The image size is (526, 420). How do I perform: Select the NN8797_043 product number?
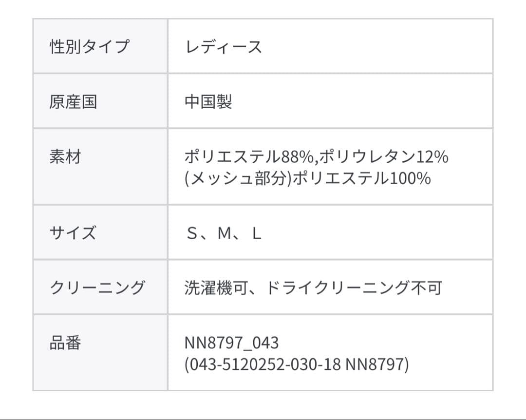coord(231,343)
